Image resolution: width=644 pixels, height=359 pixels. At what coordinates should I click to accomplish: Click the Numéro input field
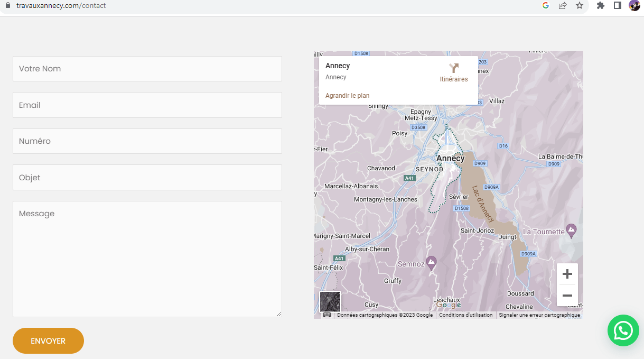click(x=147, y=141)
